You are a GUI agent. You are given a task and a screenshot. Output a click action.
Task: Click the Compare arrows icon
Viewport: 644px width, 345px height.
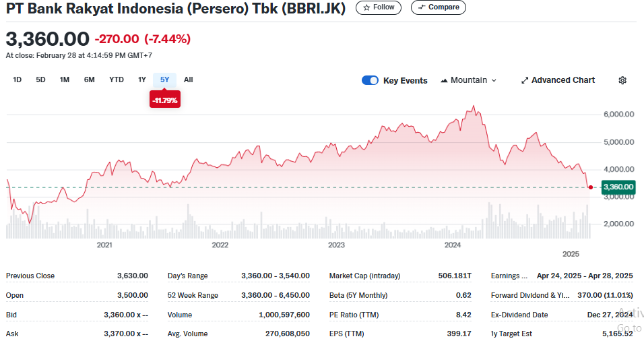(x=422, y=7)
